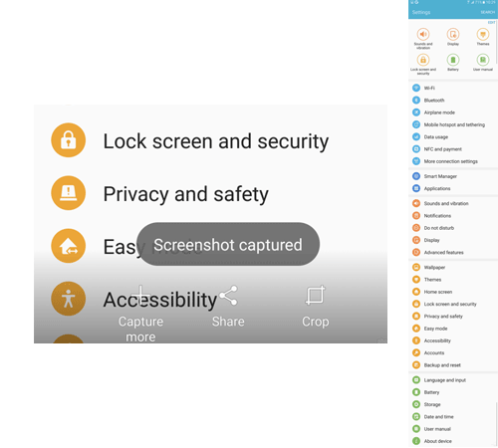The height and width of the screenshot is (448, 498).
Task: Tap EDIT above the quick settings shortcuts
Action: 491,22
